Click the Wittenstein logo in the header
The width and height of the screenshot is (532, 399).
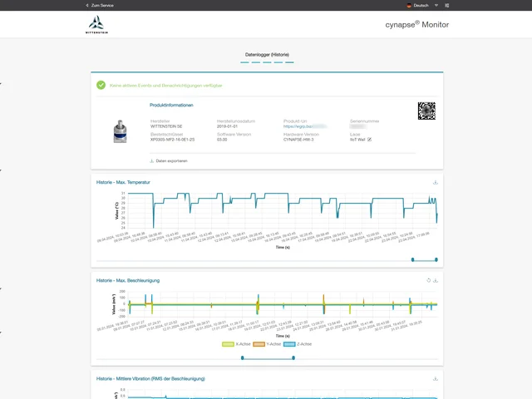point(96,24)
